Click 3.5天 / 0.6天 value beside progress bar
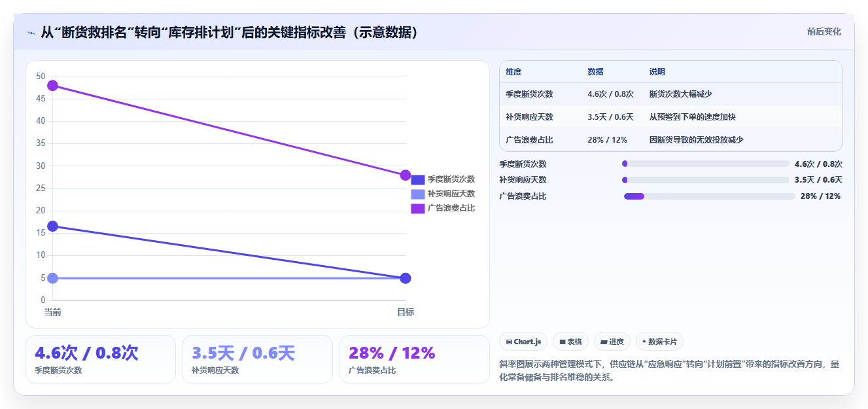Viewport: 868px width, 409px height. coord(818,180)
